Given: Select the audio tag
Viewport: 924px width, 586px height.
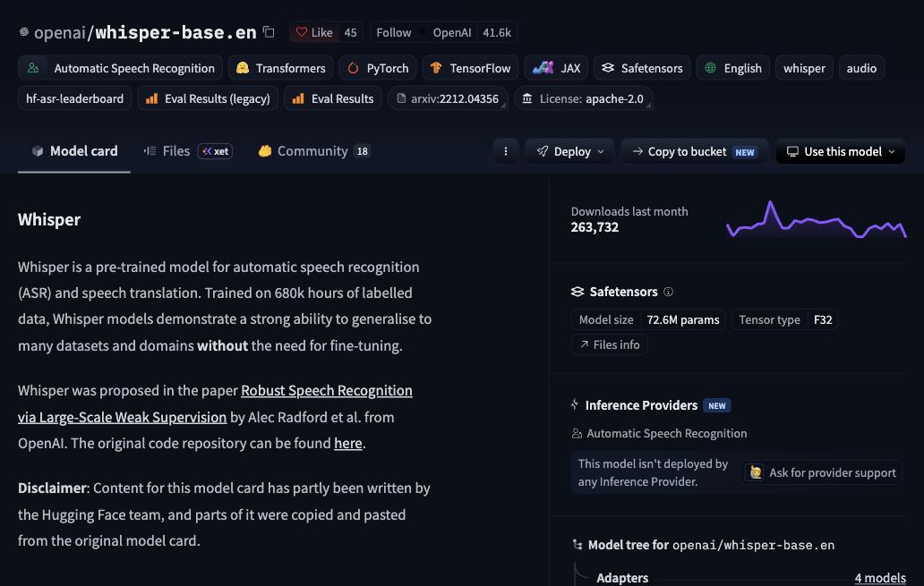Looking at the screenshot, I should 861,68.
